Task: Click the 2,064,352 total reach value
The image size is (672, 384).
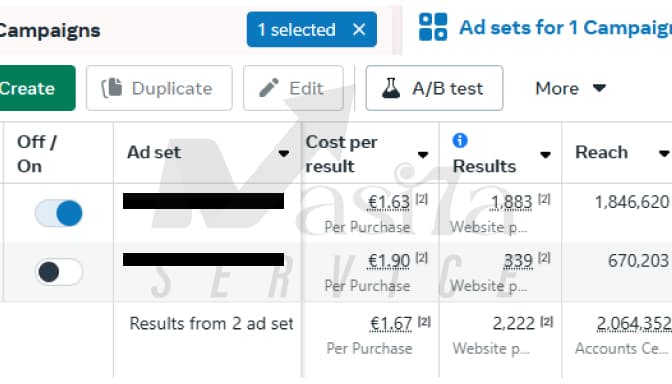Action: pos(634,324)
